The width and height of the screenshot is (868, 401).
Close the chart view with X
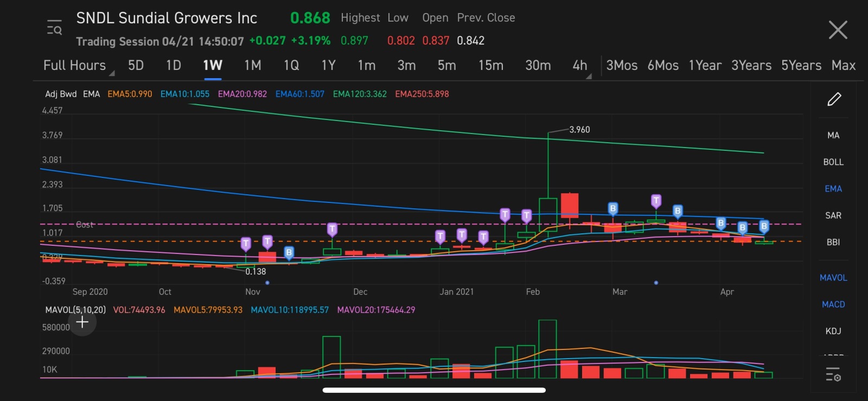coord(838,30)
